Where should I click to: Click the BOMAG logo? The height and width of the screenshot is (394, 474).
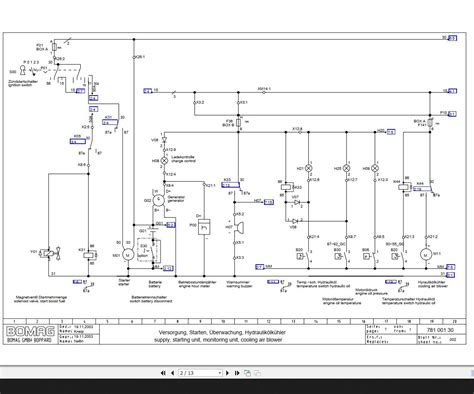pyautogui.click(x=30, y=331)
